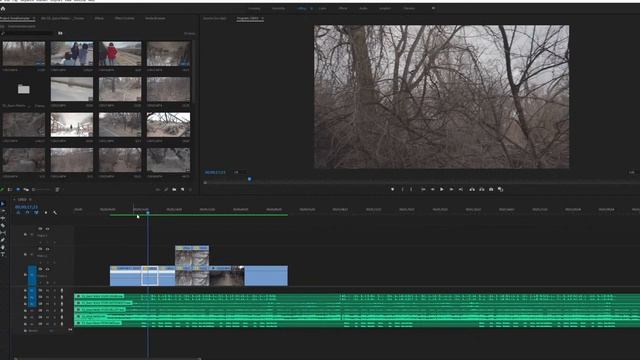Go to Out point in Program Monitor
Screen dimensions: 640x360
click(461, 189)
